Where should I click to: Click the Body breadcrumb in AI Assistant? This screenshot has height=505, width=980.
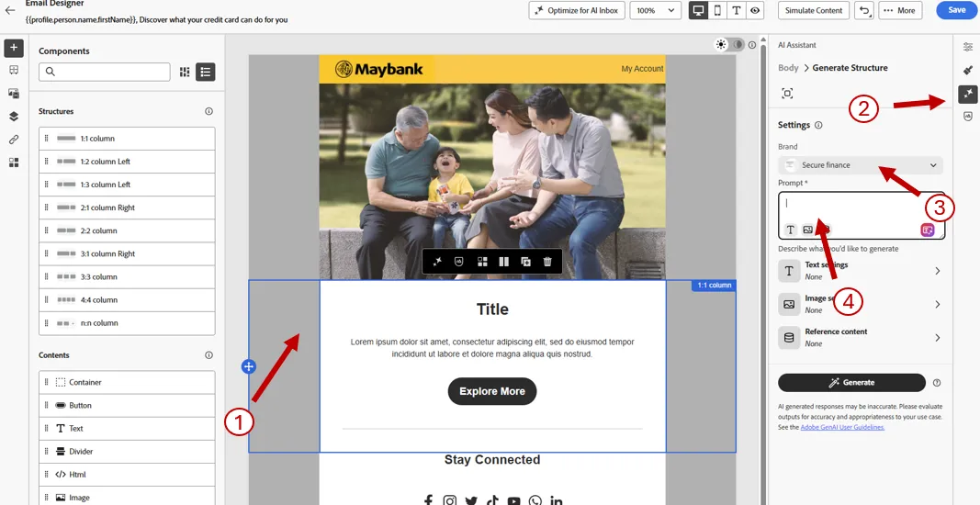coord(788,68)
